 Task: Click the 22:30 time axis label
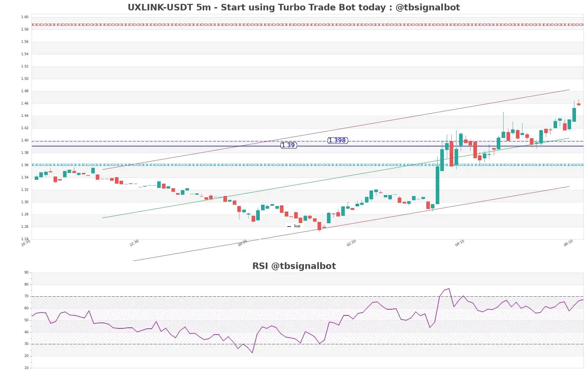pyautogui.click(x=134, y=243)
